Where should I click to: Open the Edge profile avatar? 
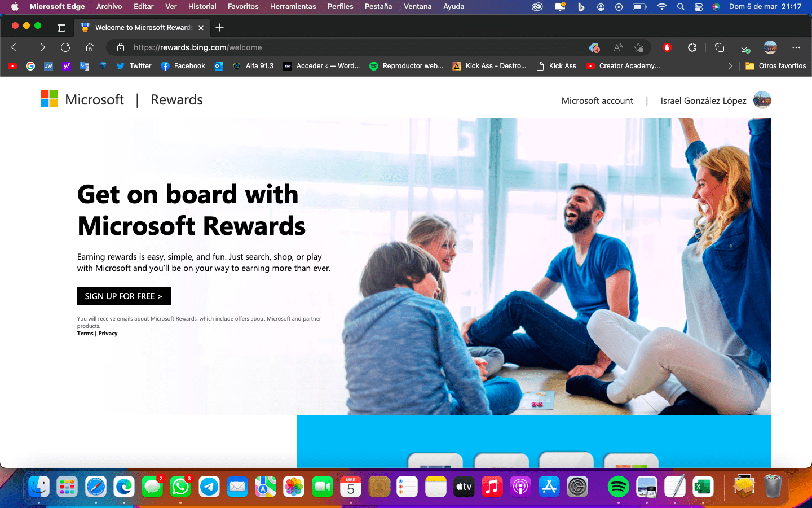click(x=770, y=47)
